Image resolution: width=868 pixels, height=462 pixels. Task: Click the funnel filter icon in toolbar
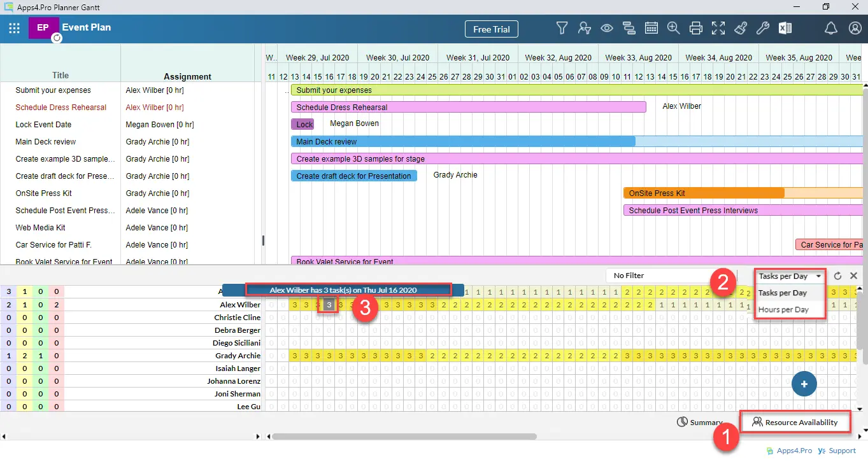click(562, 28)
